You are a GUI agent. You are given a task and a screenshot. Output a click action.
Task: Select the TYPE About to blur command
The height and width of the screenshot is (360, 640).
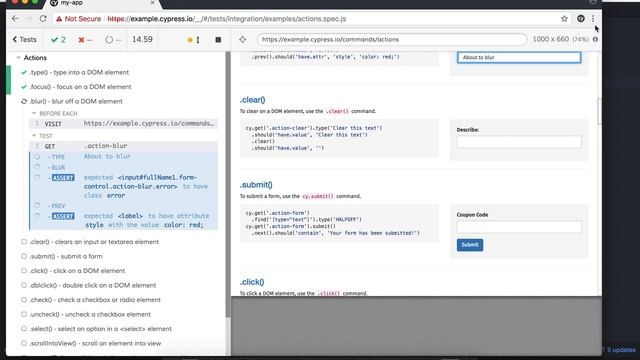(x=123, y=156)
